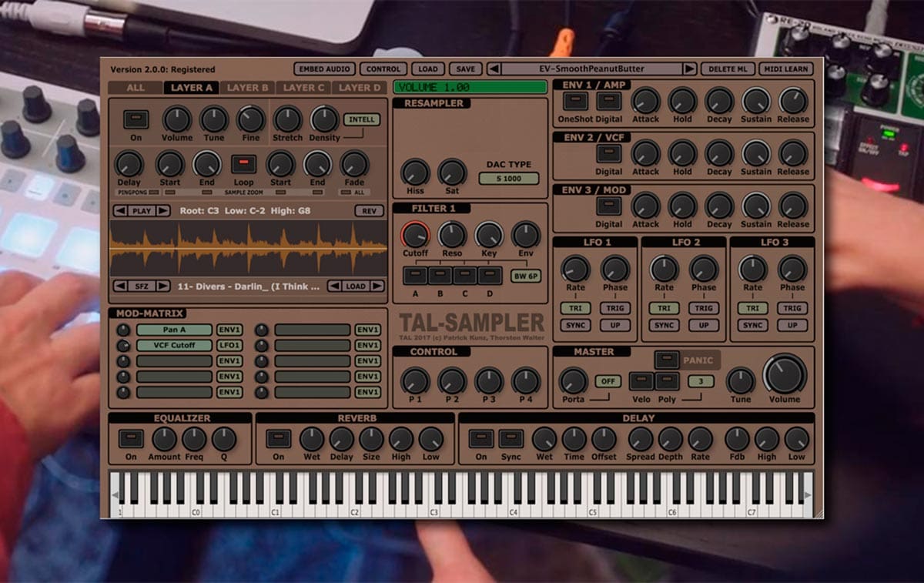The width and height of the screenshot is (924, 583).
Task: Click the ENV 1 / AMP Attack knob
Action: pyautogui.click(x=645, y=101)
